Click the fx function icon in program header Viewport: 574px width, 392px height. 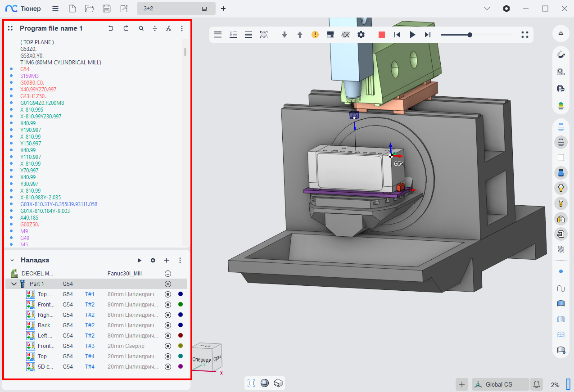pyautogui.click(x=168, y=28)
